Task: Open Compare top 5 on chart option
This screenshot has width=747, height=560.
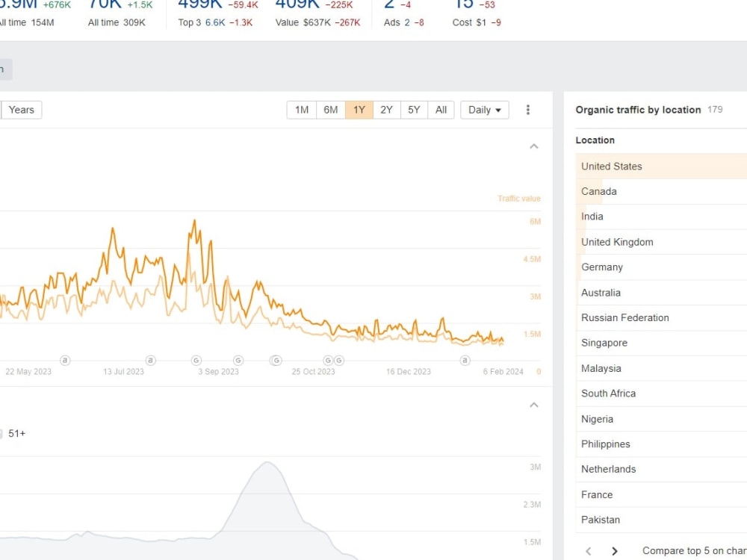Action: [694, 551]
